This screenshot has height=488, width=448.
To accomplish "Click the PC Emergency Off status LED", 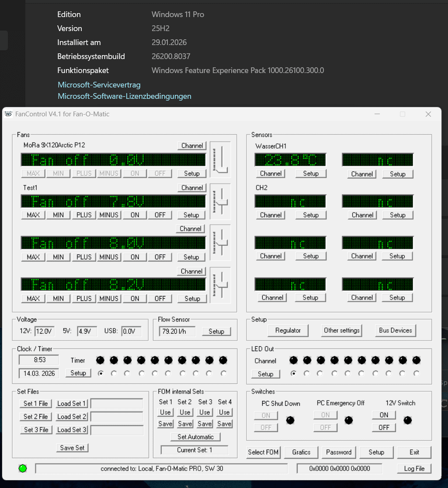I will click(x=349, y=421).
